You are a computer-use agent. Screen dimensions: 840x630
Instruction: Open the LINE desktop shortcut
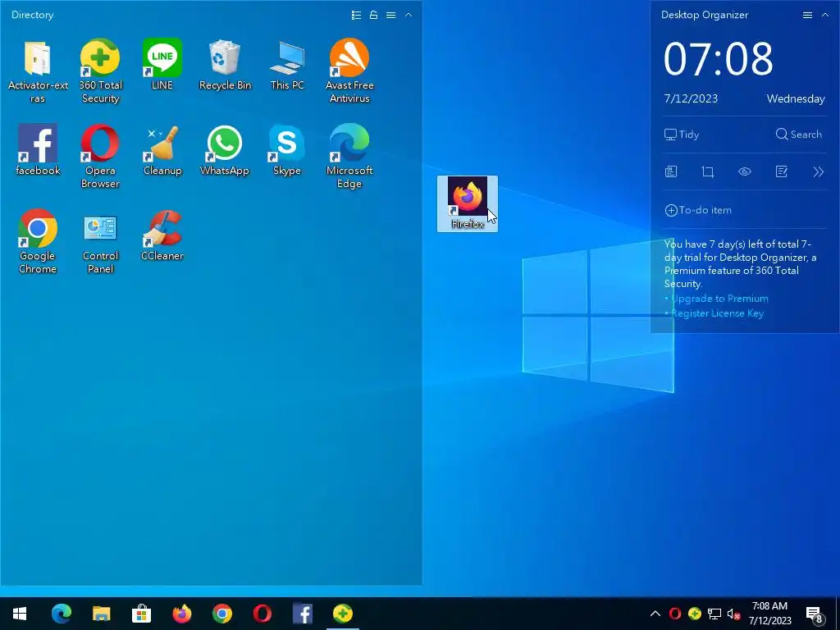162,64
